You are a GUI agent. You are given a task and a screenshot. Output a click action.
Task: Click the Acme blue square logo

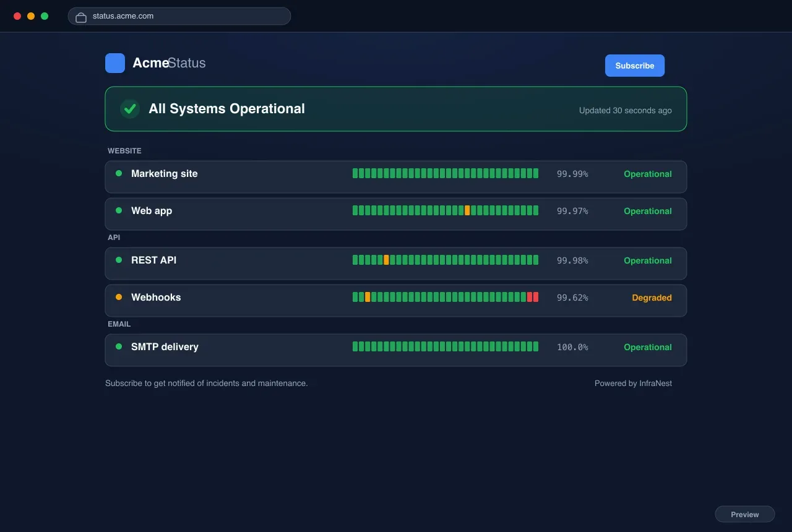(x=115, y=63)
